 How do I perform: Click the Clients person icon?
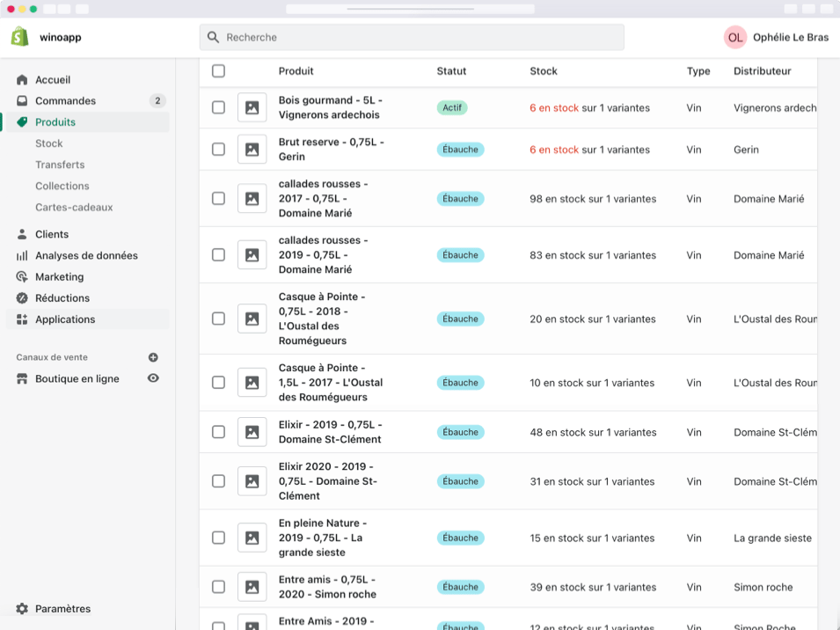coord(22,234)
